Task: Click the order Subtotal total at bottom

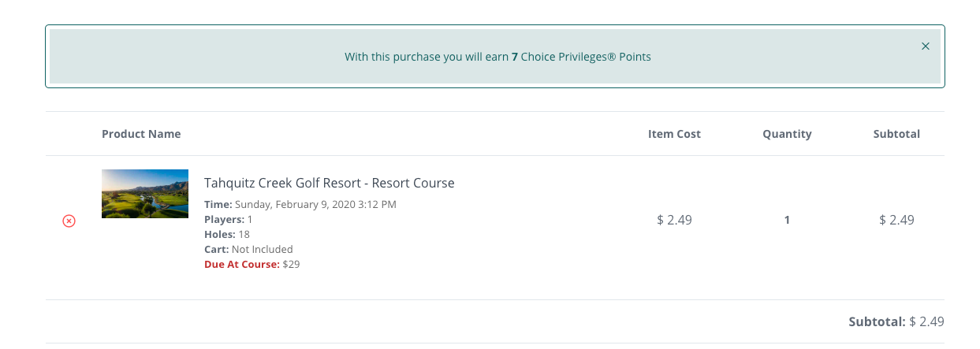Action: click(896, 321)
